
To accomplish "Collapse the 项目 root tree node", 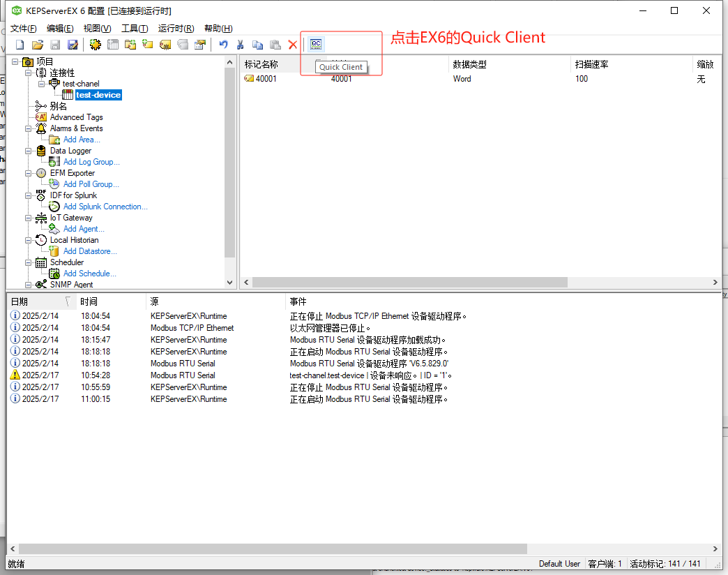I will 15,61.
